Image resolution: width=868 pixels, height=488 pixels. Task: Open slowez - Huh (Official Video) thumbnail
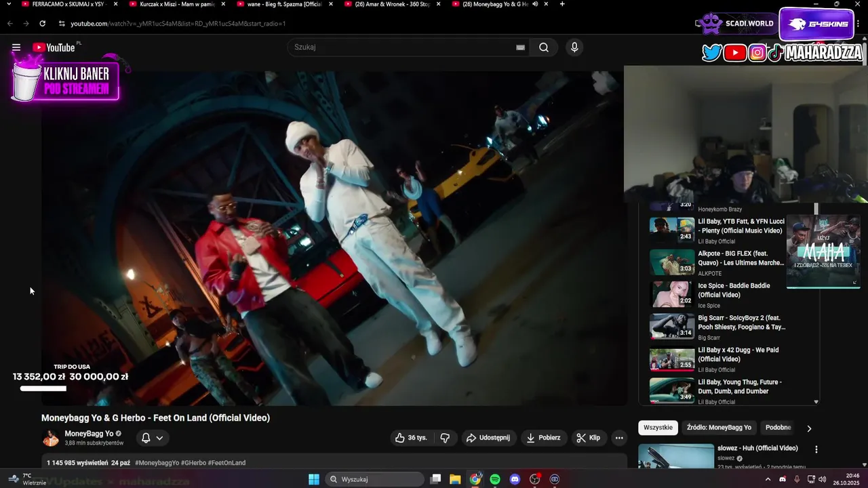pos(676,457)
